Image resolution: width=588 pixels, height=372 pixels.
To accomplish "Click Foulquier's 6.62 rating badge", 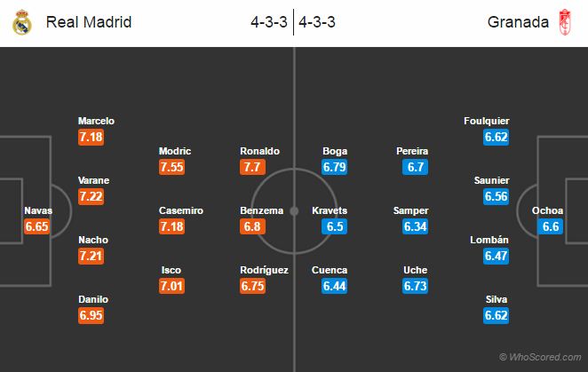I will [x=497, y=137].
